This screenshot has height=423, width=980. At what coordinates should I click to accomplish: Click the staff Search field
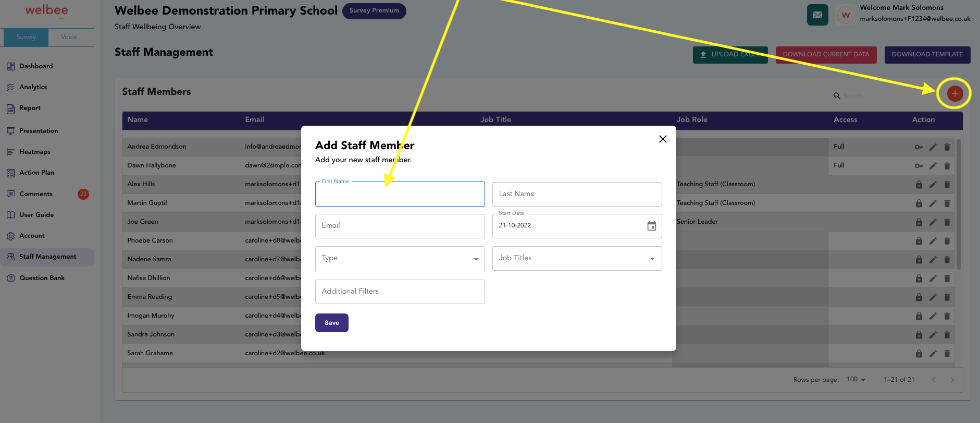pyautogui.click(x=882, y=95)
